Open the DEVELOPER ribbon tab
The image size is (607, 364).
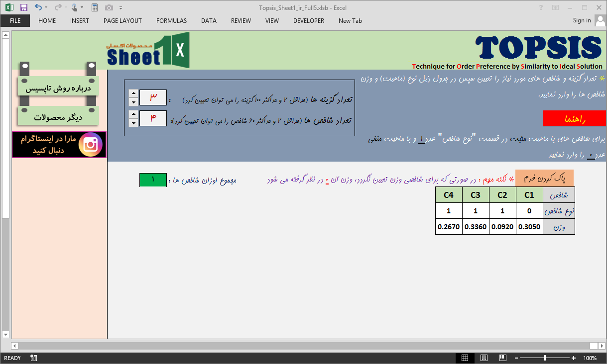pyautogui.click(x=308, y=21)
